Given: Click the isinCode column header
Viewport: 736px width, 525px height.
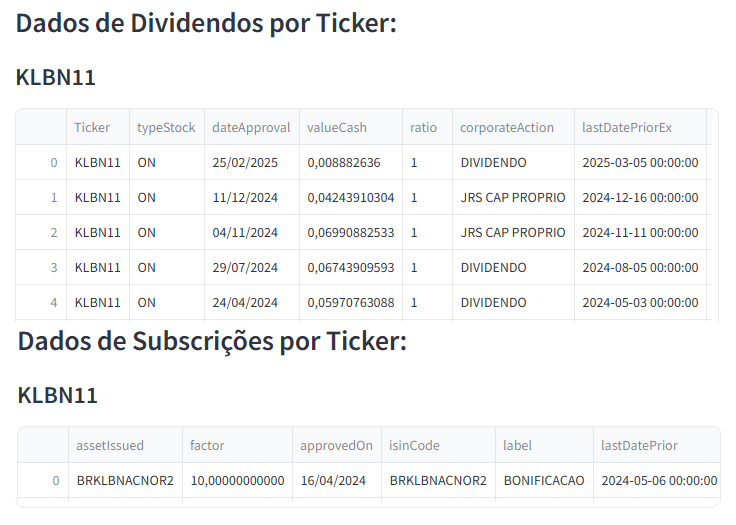Looking at the screenshot, I should tap(414, 445).
